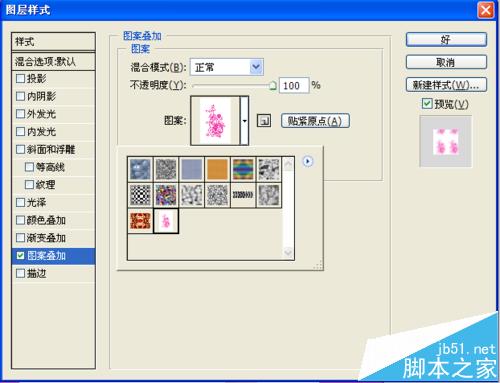Choose the plain blue-gray fabric pattern
Image resolution: width=500 pixels, height=383 pixels.
192,169
